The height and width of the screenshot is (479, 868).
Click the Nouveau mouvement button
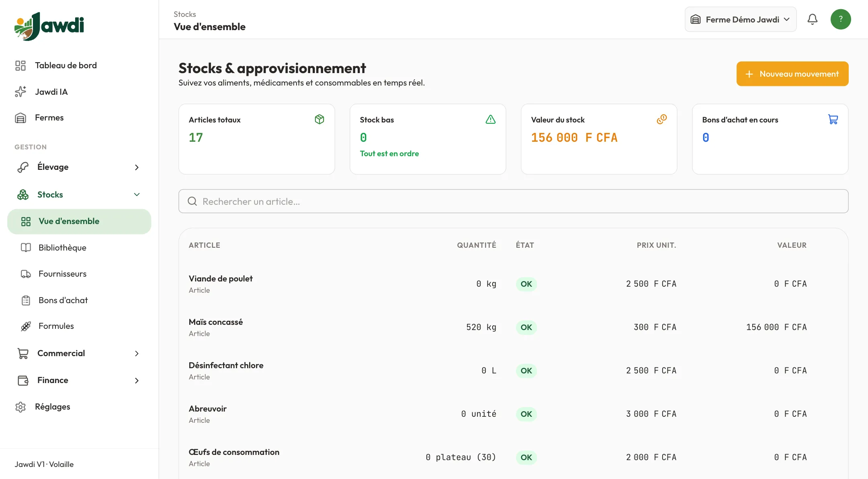[x=792, y=74]
